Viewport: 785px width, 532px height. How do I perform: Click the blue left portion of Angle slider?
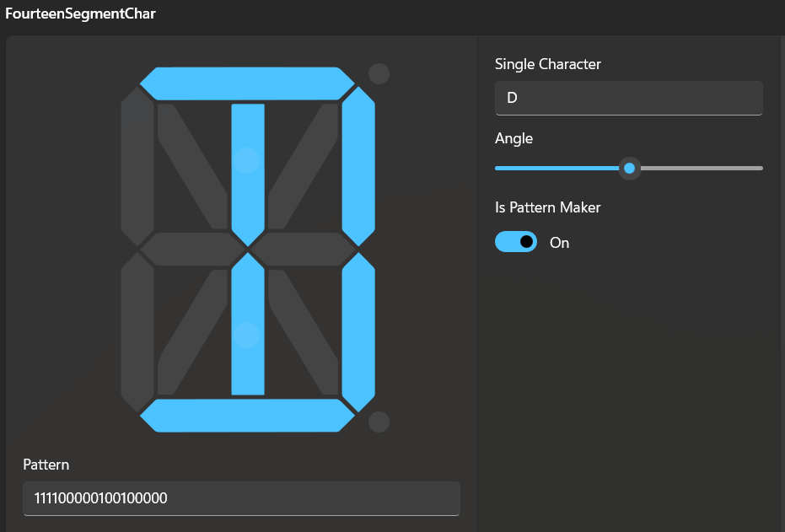556,168
